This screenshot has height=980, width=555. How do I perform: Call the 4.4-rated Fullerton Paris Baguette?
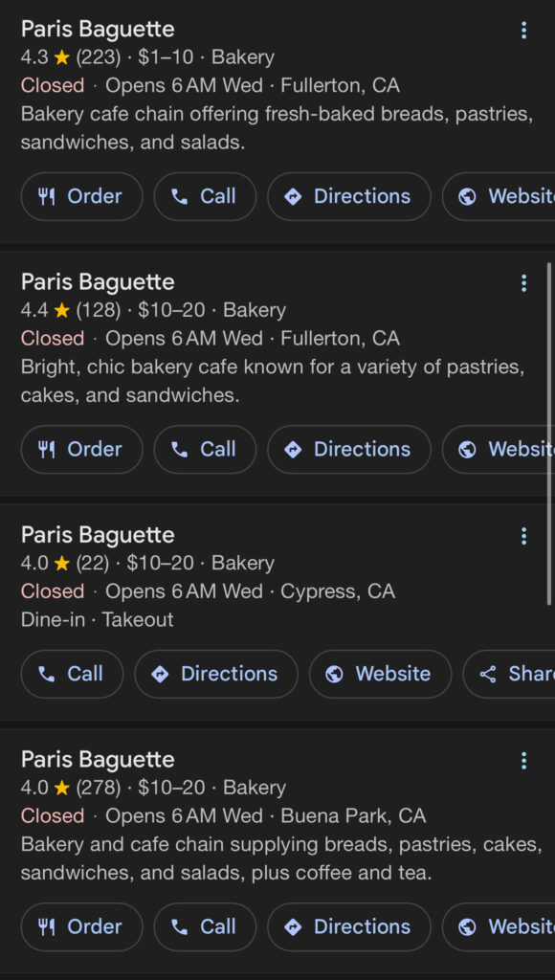point(205,450)
